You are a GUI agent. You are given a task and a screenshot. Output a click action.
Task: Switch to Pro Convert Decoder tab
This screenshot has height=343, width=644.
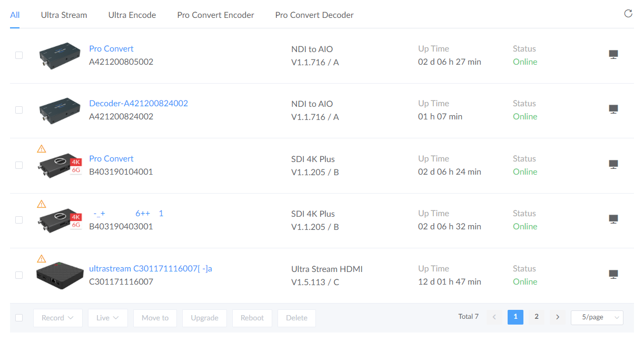314,15
